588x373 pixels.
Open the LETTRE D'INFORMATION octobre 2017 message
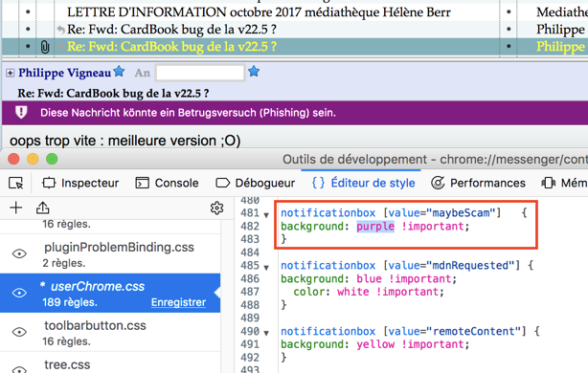tap(259, 12)
